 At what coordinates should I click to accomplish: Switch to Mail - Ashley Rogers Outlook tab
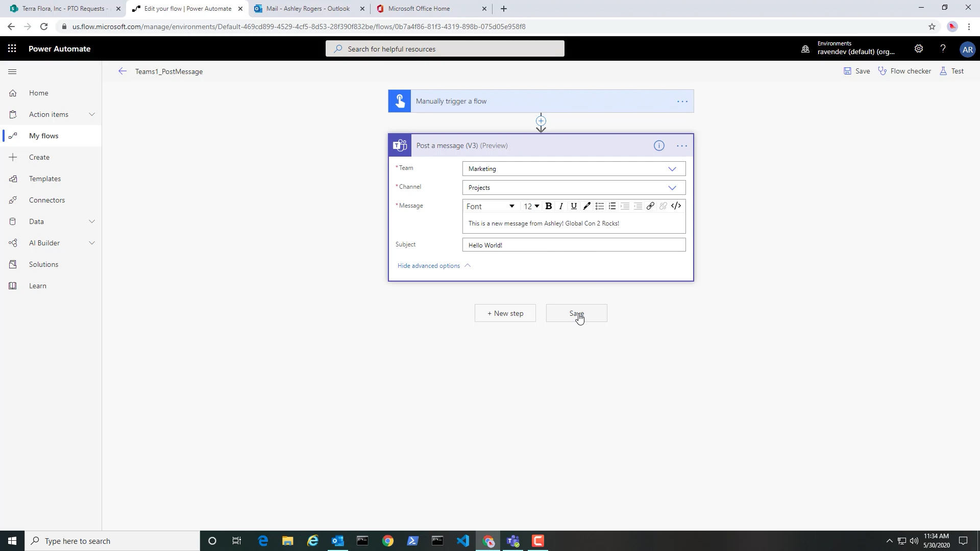308,9
